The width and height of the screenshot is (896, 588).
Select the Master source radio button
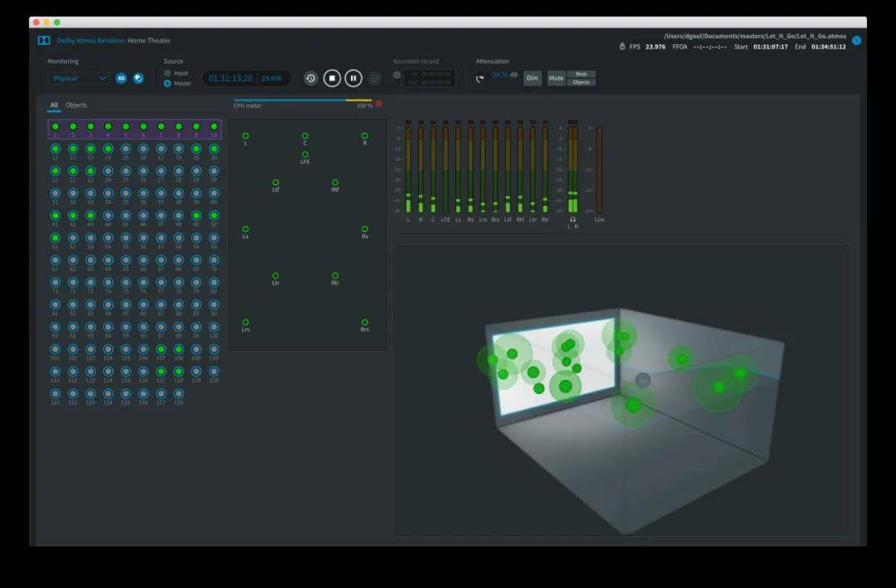coord(168,83)
